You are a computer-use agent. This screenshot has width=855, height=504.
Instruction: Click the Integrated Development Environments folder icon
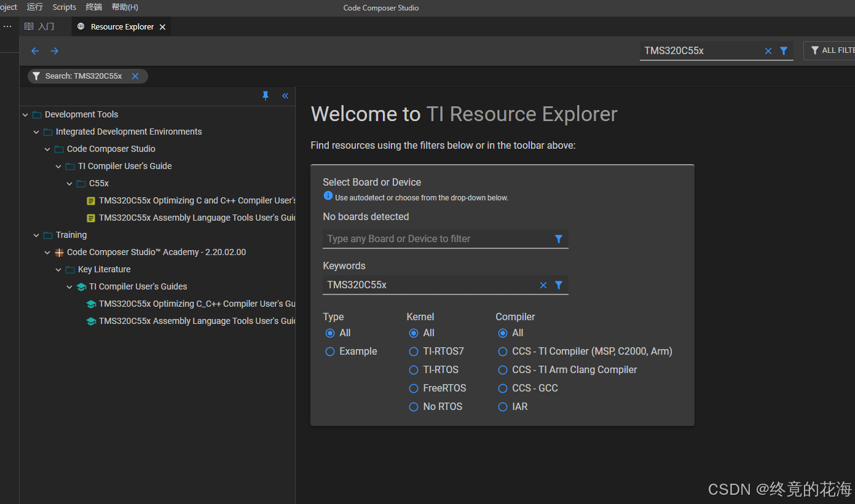(48, 132)
